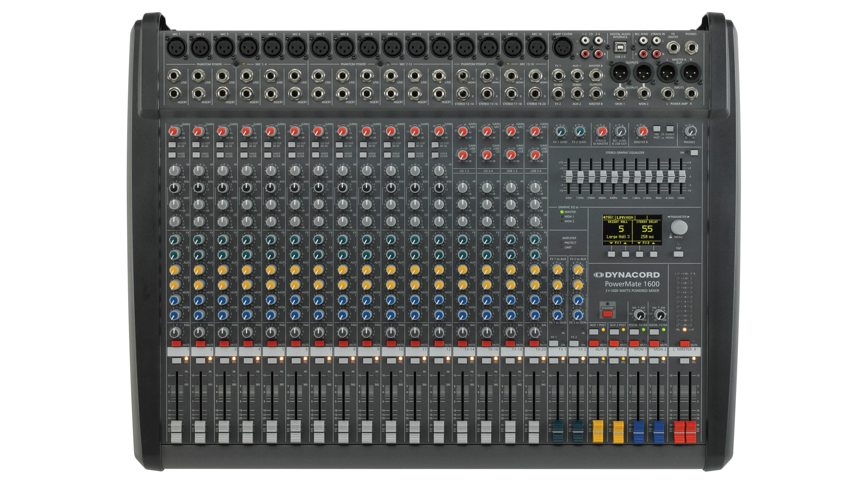Mute the AUX 1 output
This screenshot has width=868, height=488.
pyautogui.click(x=594, y=344)
